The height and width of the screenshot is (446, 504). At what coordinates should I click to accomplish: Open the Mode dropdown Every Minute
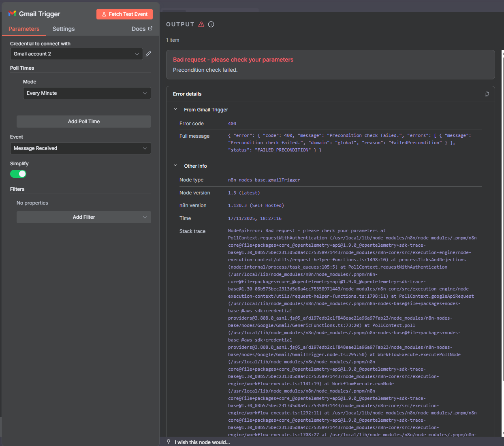(x=87, y=93)
